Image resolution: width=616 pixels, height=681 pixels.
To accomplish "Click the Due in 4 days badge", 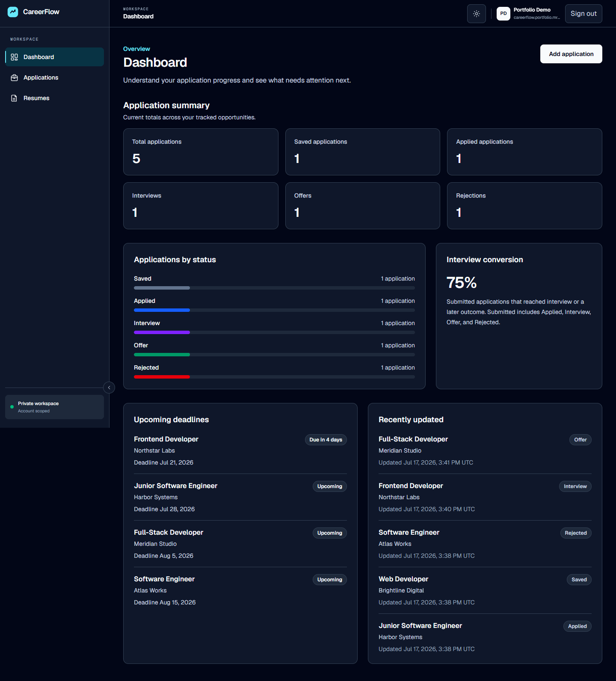I will pyautogui.click(x=326, y=440).
